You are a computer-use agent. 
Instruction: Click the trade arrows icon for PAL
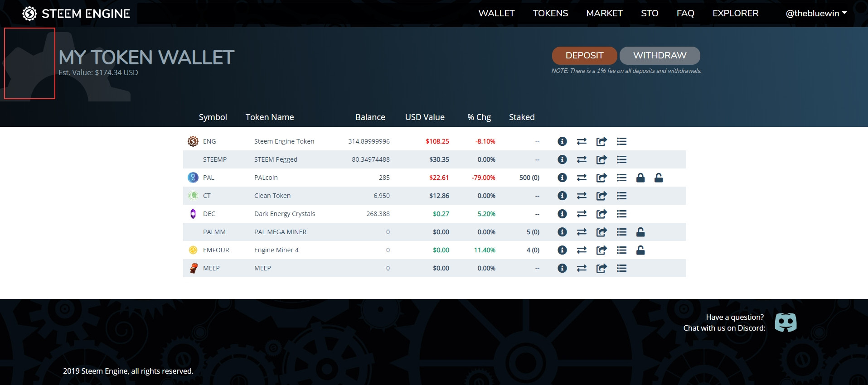tap(582, 178)
